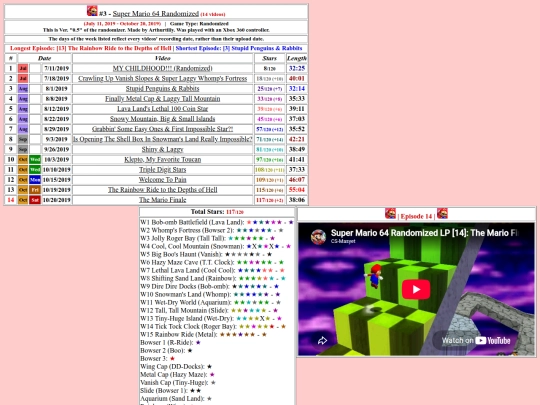Click episode number 14 in the table
The width and height of the screenshot is (540, 405).
11,200
